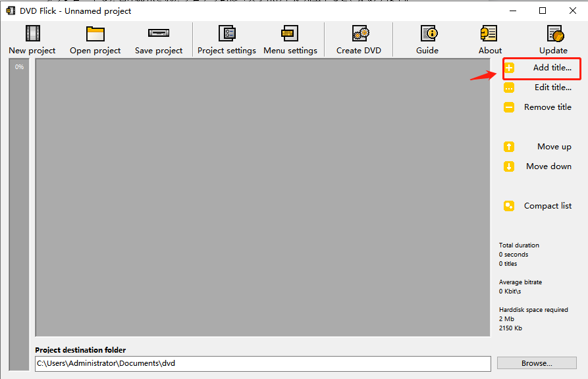Image resolution: width=588 pixels, height=379 pixels.
Task: Click the Remove title label
Action: [x=548, y=107]
